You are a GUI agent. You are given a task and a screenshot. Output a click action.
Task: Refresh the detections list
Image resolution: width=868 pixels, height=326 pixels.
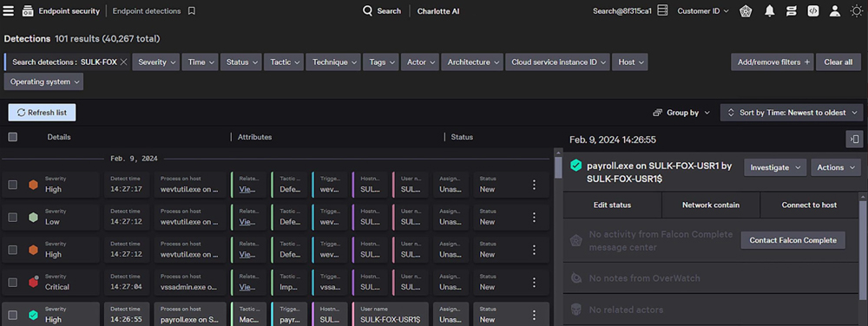click(42, 113)
